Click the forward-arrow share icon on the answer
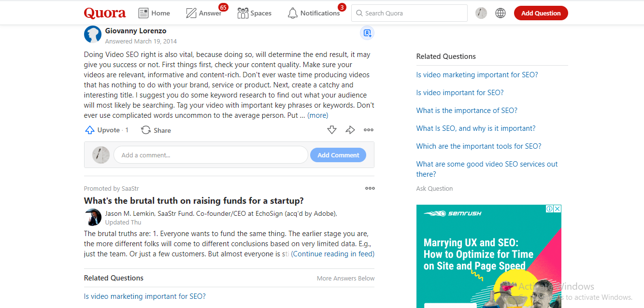 [x=350, y=130]
